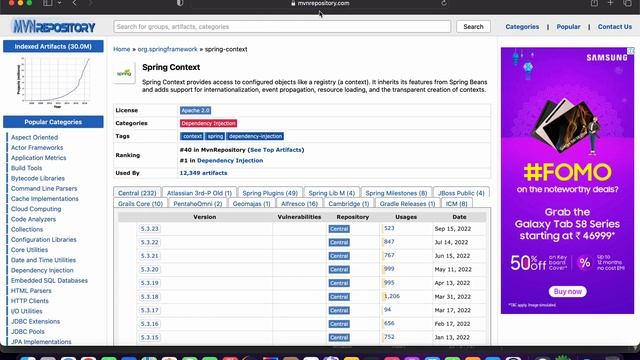The image size is (640, 360).
Task: Open a new tab with the plus icon
Action: point(610,3)
